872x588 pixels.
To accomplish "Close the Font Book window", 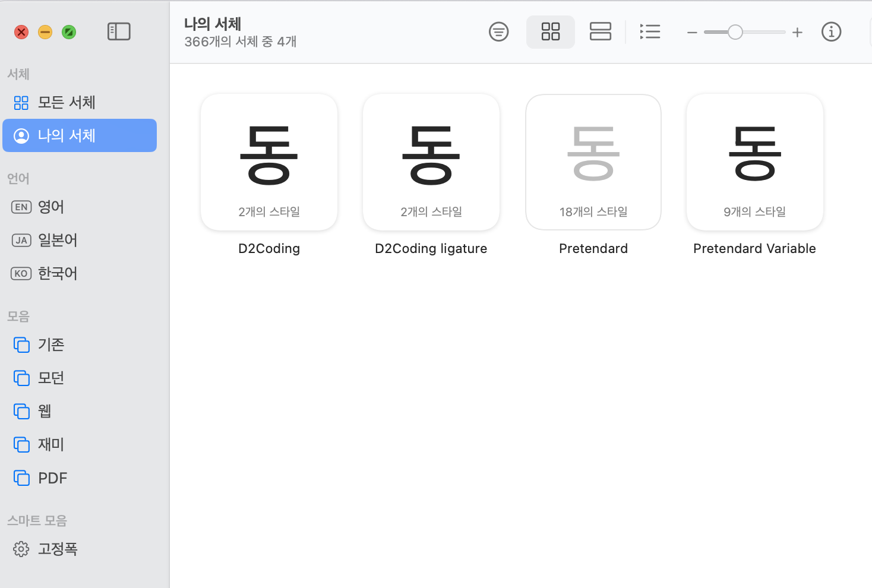I will (21, 32).
